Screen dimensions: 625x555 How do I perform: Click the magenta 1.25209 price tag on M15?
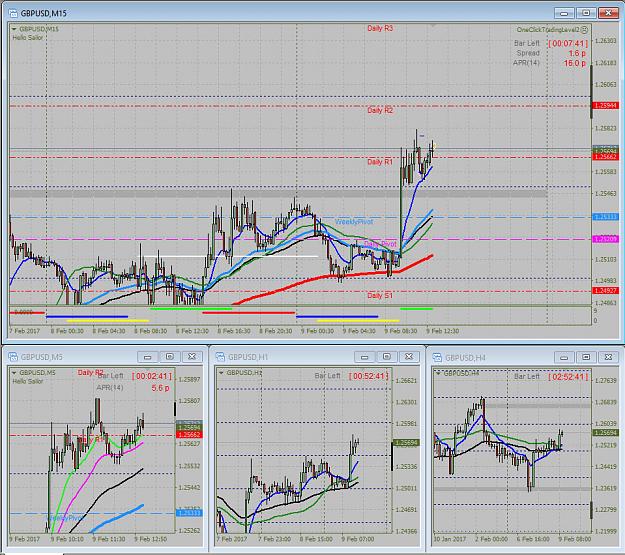click(605, 239)
